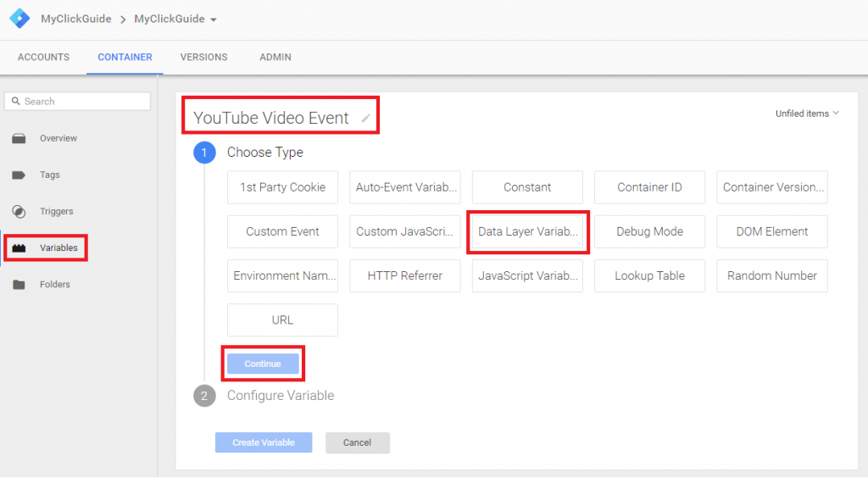Viewport: 868px width, 478px height.
Task: Select the Container ID type
Action: pos(649,187)
